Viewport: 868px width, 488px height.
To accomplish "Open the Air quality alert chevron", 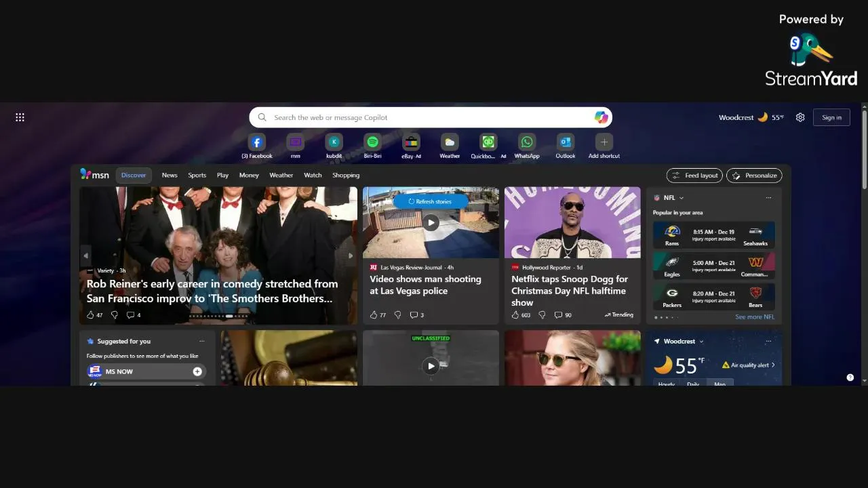I will 773,365.
